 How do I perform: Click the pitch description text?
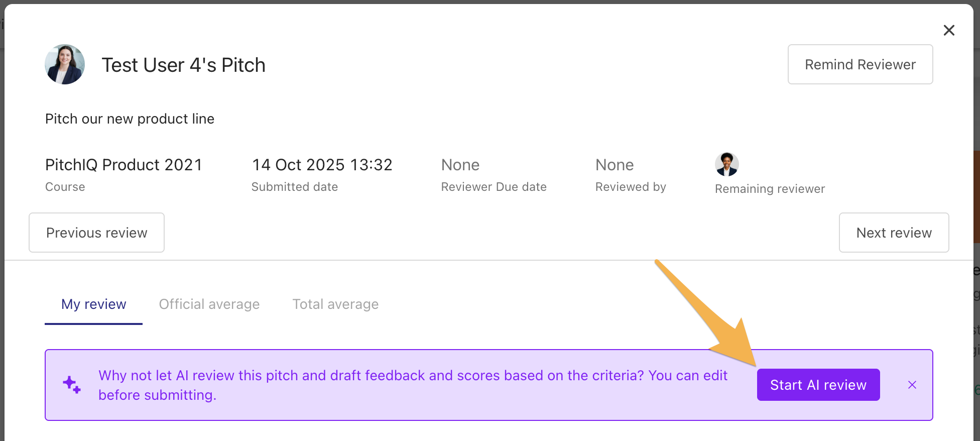tap(130, 119)
